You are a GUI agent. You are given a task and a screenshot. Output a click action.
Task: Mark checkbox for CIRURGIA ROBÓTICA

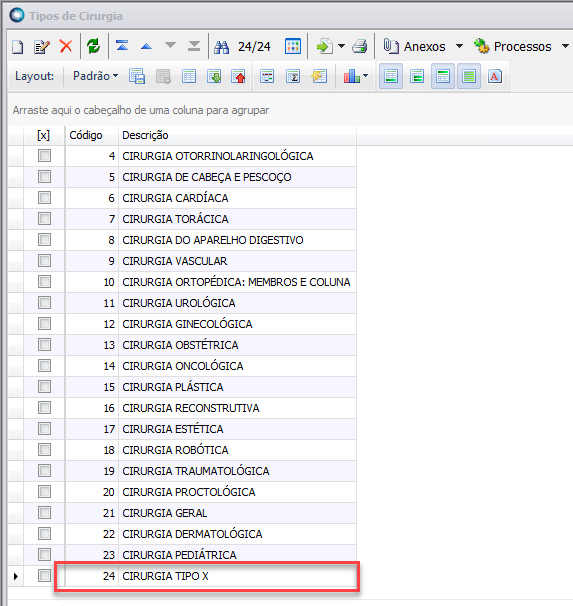[x=44, y=449]
